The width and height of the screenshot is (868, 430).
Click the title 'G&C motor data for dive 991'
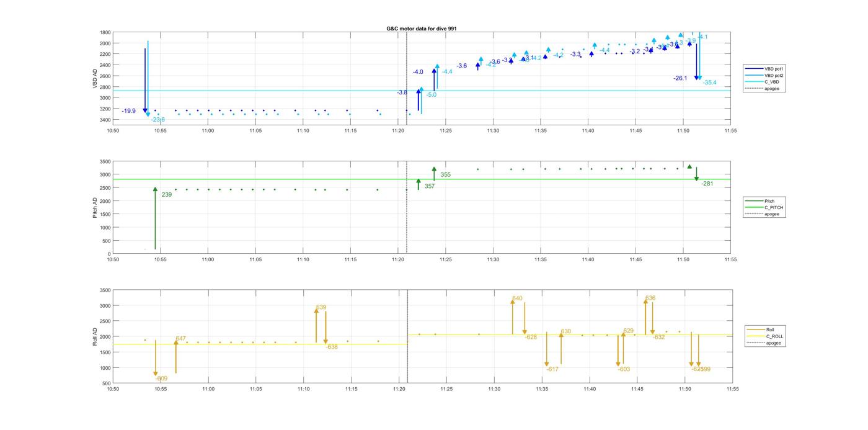(x=422, y=29)
